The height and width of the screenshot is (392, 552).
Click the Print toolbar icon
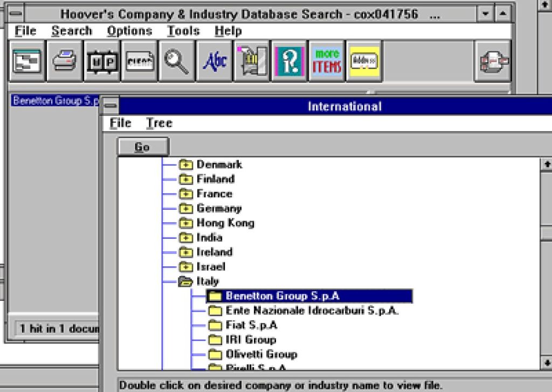(x=64, y=61)
